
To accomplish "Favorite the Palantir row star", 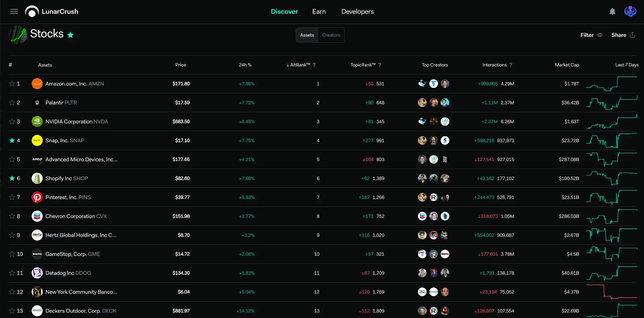I will (12, 103).
